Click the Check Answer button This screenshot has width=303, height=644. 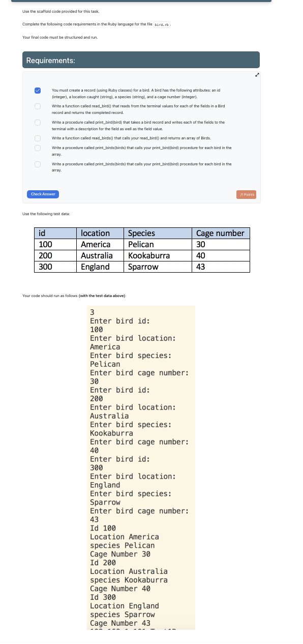coord(43,194)
